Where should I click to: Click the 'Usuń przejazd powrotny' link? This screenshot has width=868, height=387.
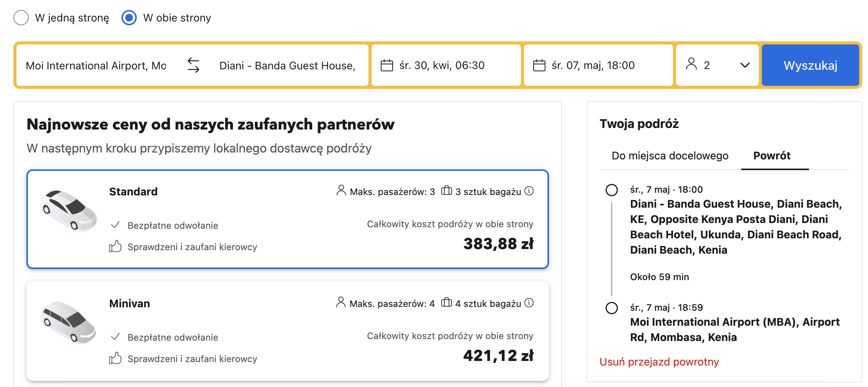point(659,362)
